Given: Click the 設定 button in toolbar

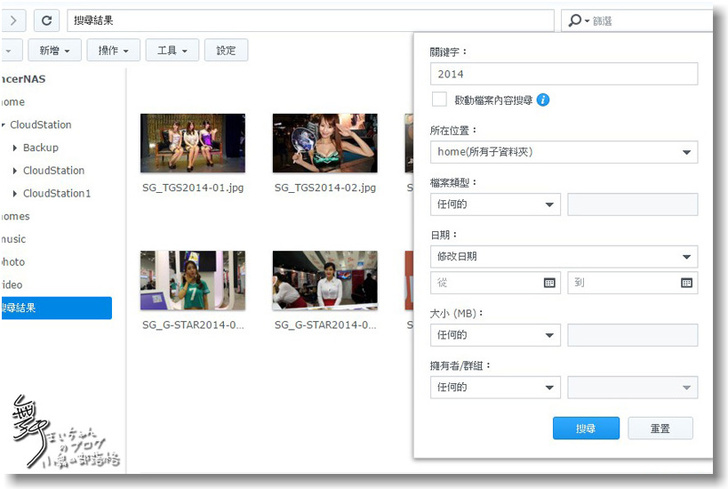Looking at the screenshot, I should [226, 50].
